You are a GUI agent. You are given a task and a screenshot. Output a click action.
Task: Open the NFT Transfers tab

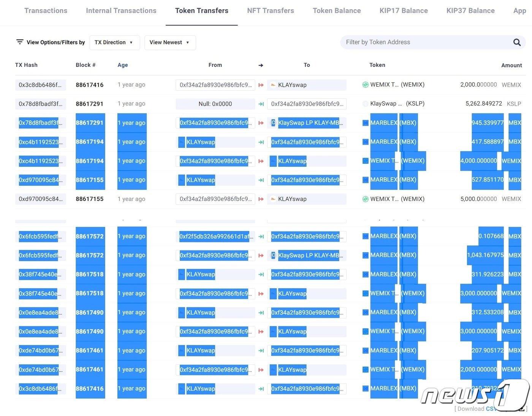point(271,11)
